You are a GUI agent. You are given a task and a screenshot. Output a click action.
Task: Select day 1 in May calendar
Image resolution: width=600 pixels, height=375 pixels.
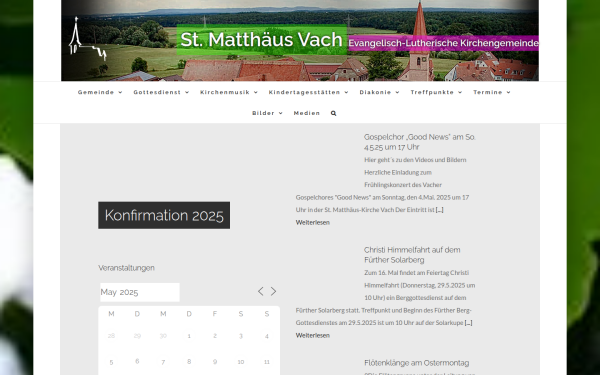(x=189, y=336)
